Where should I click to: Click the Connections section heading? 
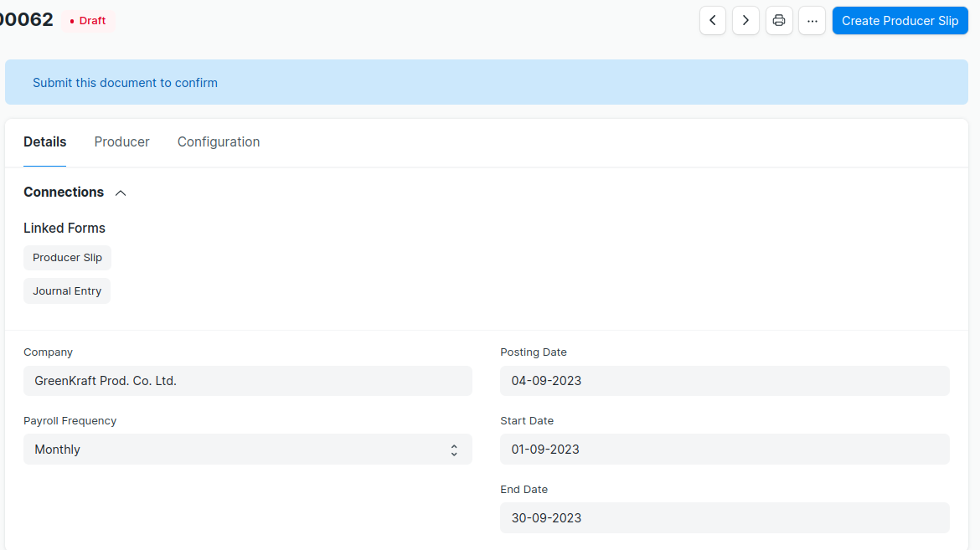pyautogui.click(x=64, y=193)
